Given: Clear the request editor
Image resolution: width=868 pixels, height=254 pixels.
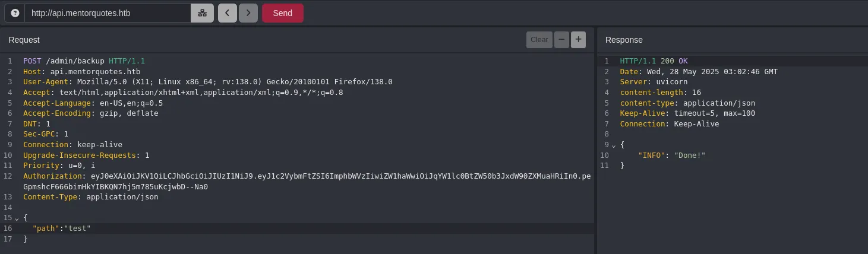Looking at the screenshot, I should pyautogui.click(x=539, y=40).
